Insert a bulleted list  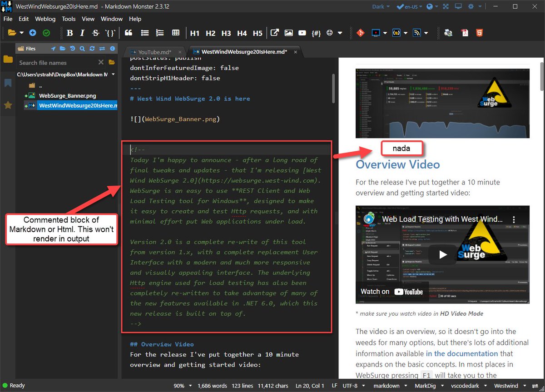tap(145, 33)
